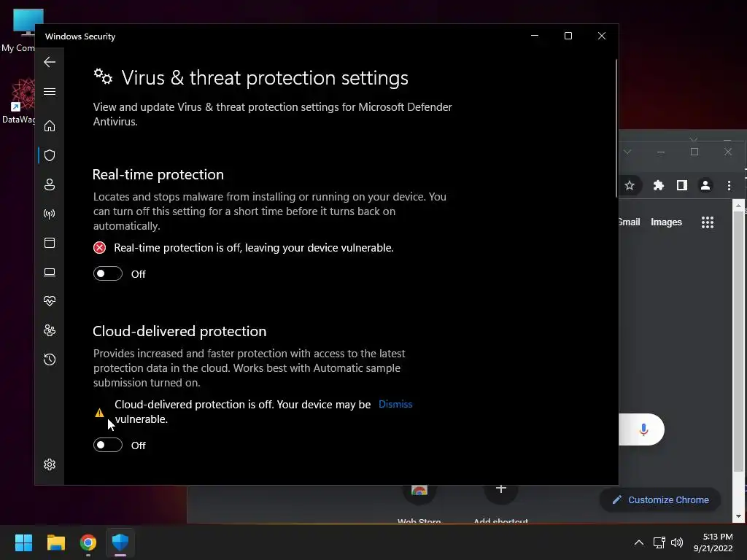
Task: Click Windows Security taskbar icon
Action: point(120,542)
